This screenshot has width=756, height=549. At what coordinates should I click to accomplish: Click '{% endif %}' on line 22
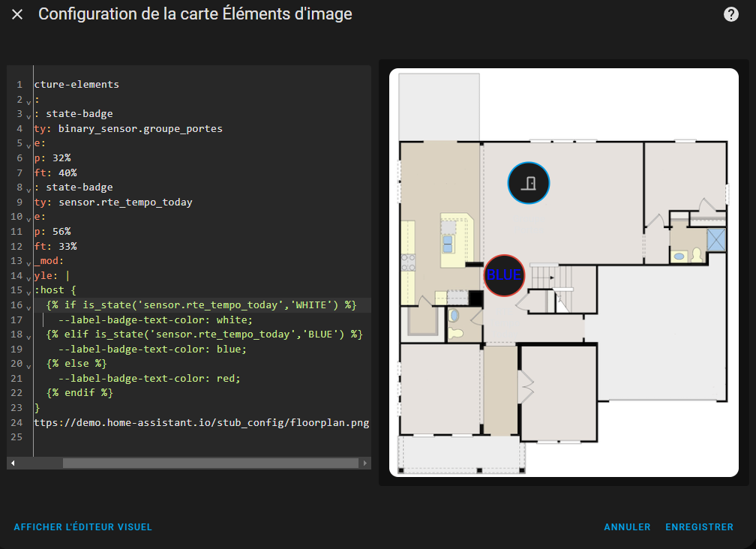[x=79, y=393]
